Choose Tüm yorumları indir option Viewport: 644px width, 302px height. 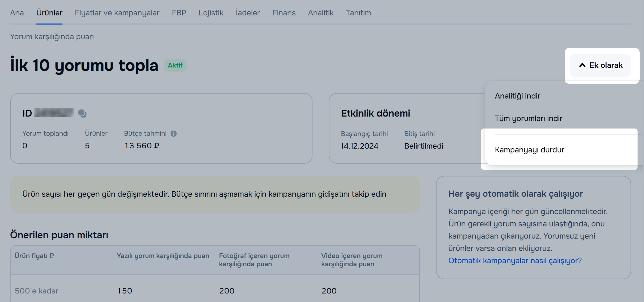point(528,118)
